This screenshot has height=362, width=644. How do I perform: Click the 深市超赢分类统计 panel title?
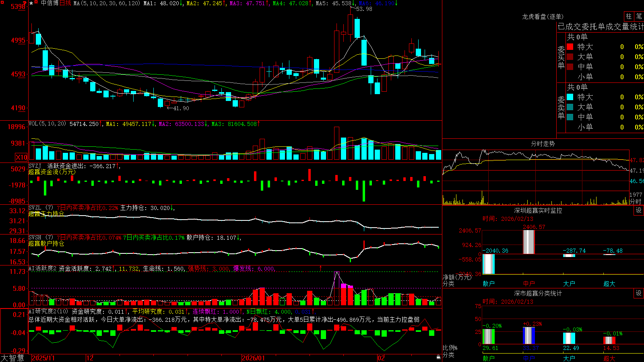pos(538,293)
